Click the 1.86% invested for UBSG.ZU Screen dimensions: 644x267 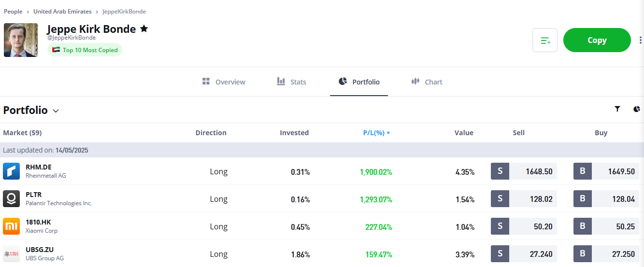pos(300,254)
